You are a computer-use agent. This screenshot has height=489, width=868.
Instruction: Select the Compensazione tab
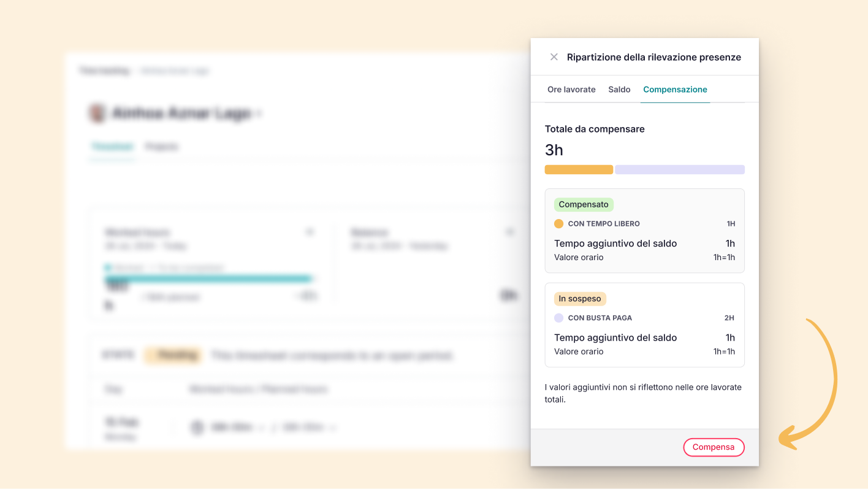pos(675,90)
